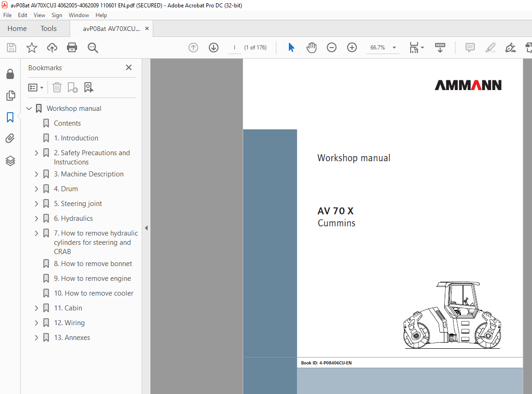Activate the Selection arrow tool

[291, 48]
